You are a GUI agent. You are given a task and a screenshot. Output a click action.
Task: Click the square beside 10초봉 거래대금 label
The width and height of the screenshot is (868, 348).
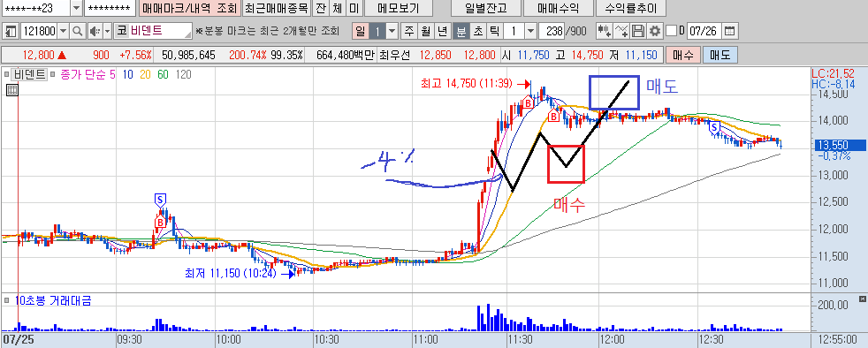click(7, 301)
